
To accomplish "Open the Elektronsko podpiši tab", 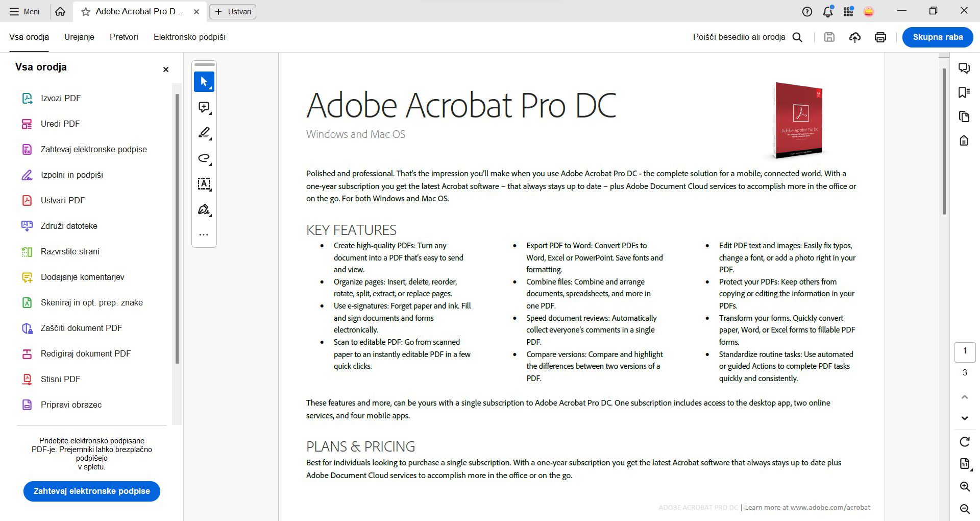I will pyautogui.click(x=189, y=37).
